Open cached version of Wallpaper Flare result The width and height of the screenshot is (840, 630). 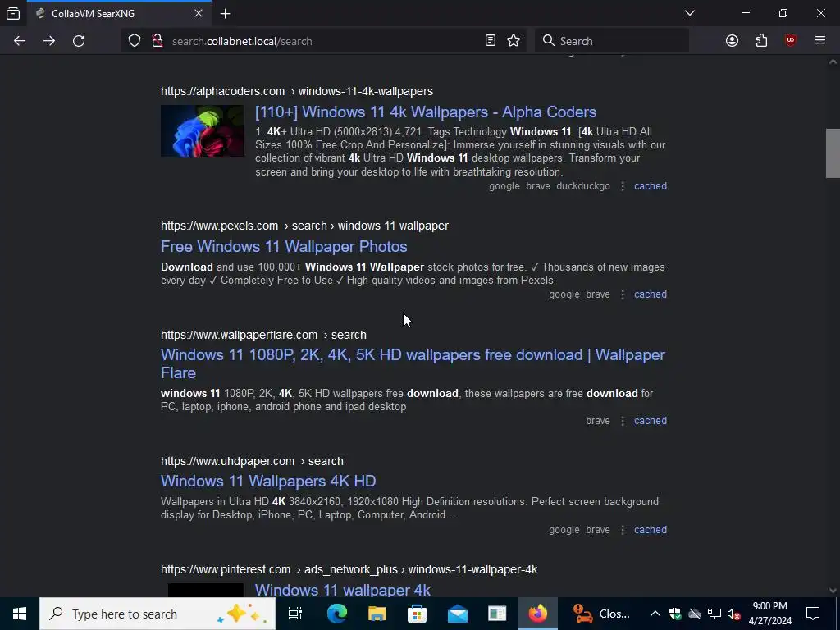[651, 421]
